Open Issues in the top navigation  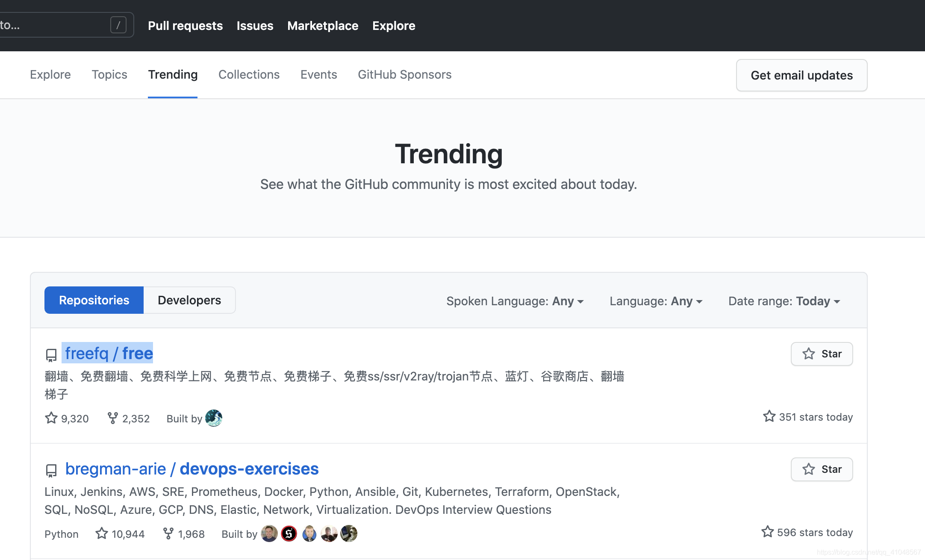coord(255,26)
